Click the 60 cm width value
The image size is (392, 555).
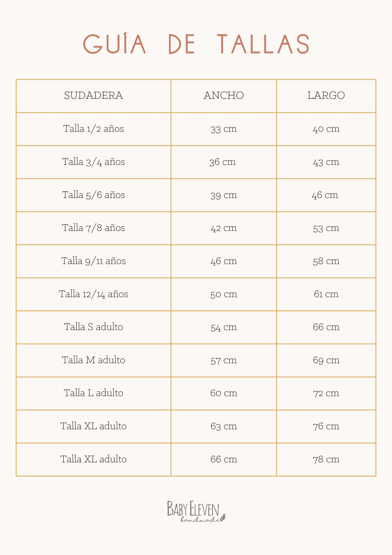coord(224,393)
